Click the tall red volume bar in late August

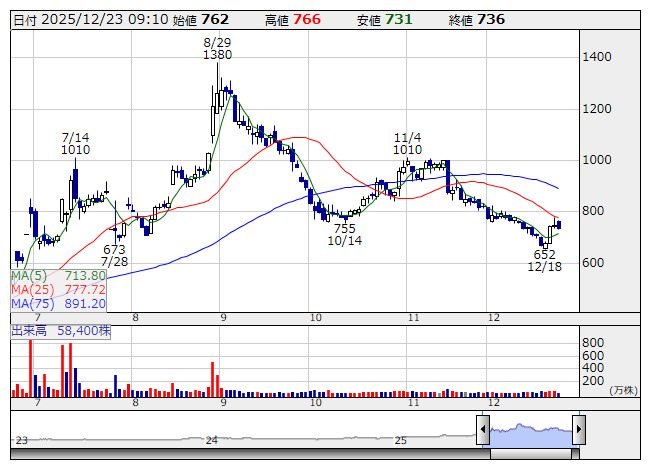(x=213, y=379)
